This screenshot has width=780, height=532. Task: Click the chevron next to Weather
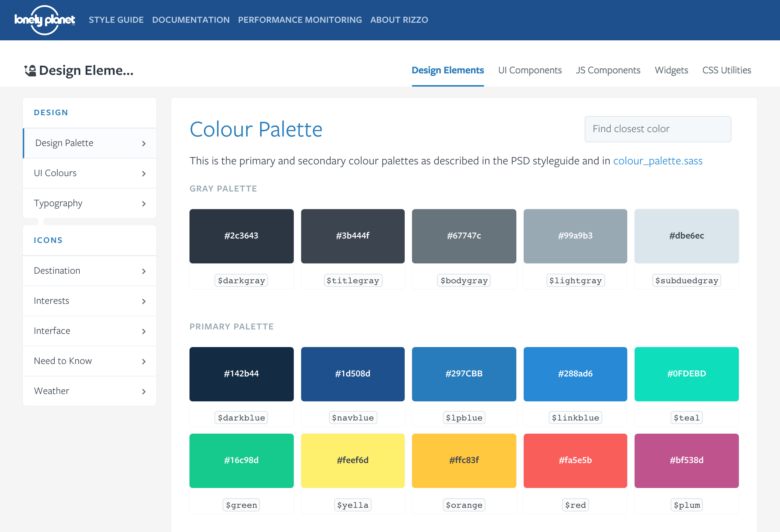[144, 391]
